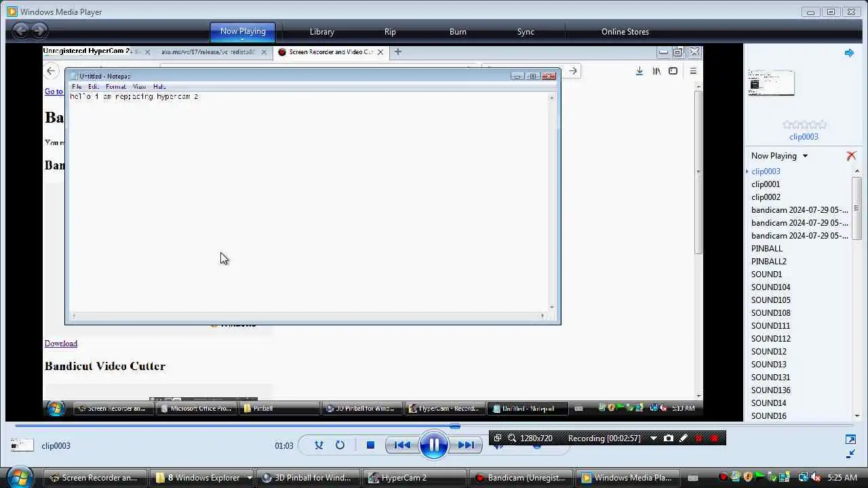
Task: Open Screen Recorder taskbar button
Action: (94, 478)
